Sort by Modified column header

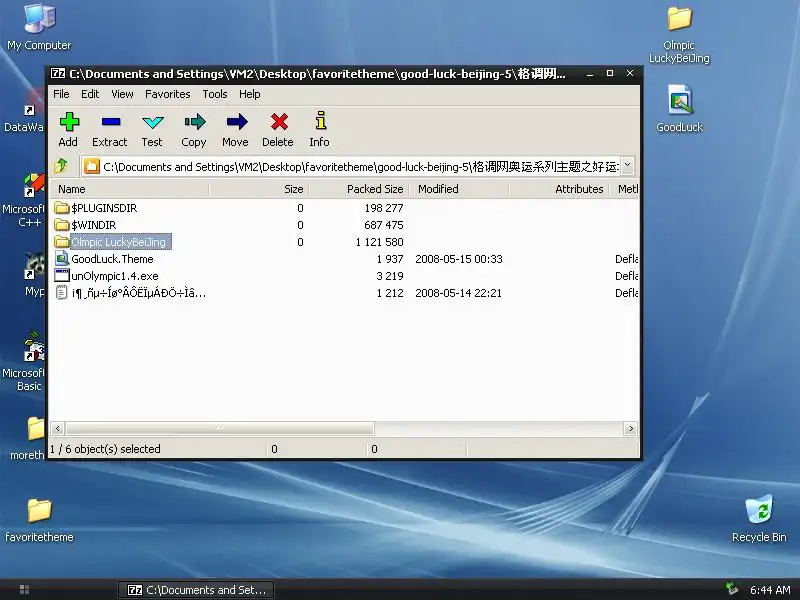tap(460, 189)
